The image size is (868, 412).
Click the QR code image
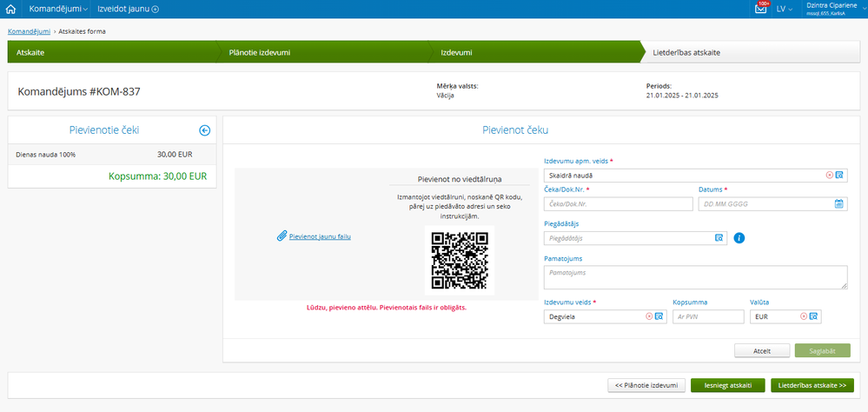coord(460,260)
